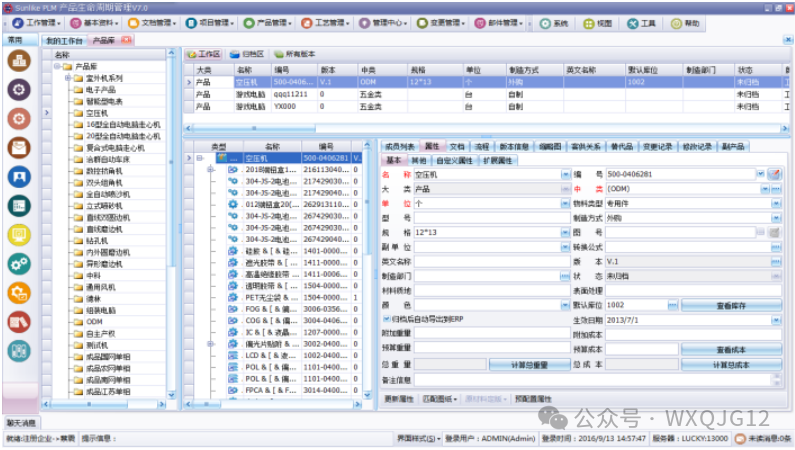Open the 单位 field dropdown arrow
Screen dimensions: 795x450
point(565,203)
